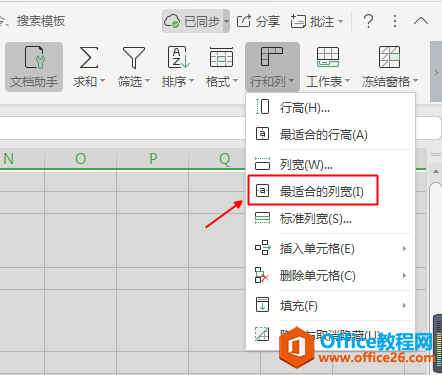Click the 冻结窗格 freeze panes icon
The image size is (442, 375).
pyautogui.click(x=389, y=58)
